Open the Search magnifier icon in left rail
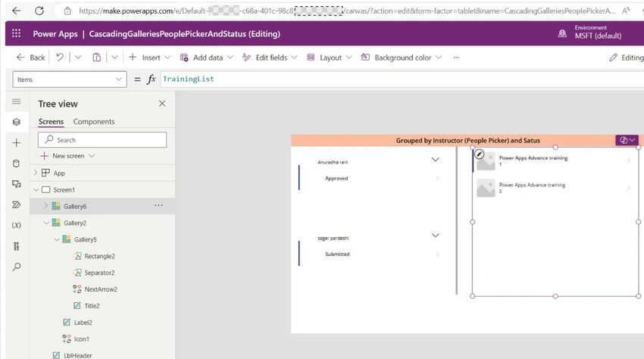The height and width of the screenshot is (359, 644). point(17,267)
